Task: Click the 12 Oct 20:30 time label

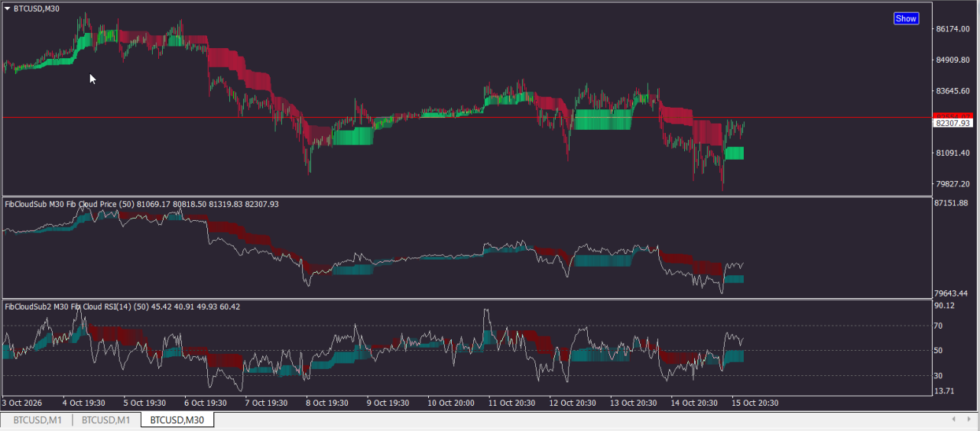Action: click(x=572, y=403)
